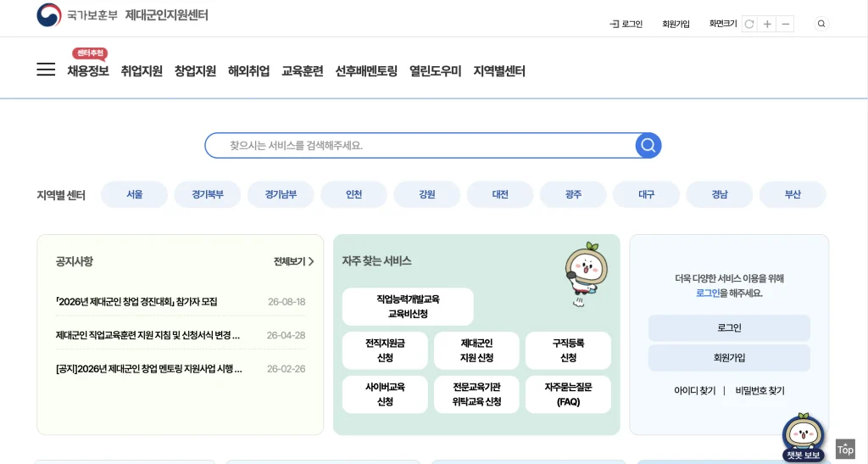Click 아이디 찾기 link

[x=695, y=391]
